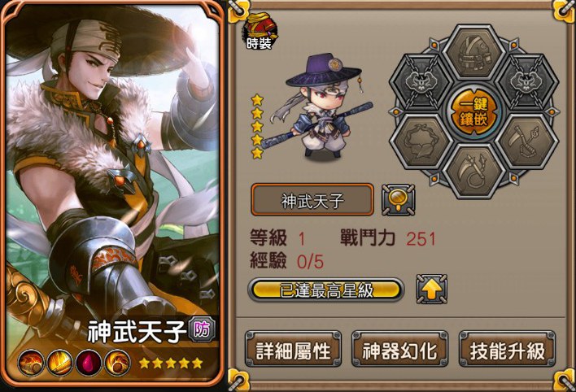
Task: Open 技能升級 skill upgrade
Action: point(508,349)
